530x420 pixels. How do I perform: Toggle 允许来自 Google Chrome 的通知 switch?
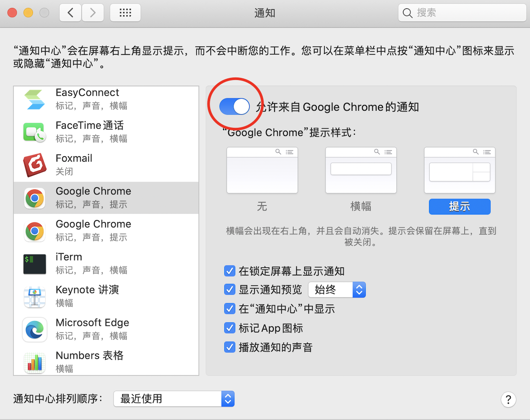[x=234, y=106]
